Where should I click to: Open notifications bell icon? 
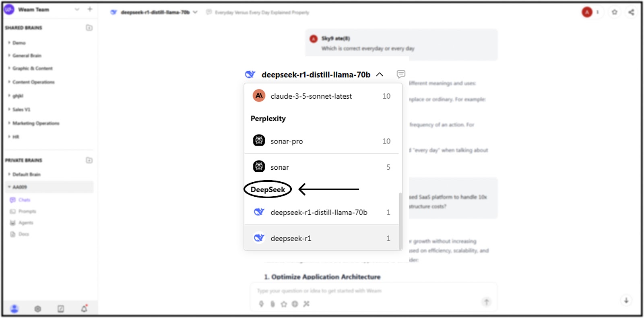(84, 308)
